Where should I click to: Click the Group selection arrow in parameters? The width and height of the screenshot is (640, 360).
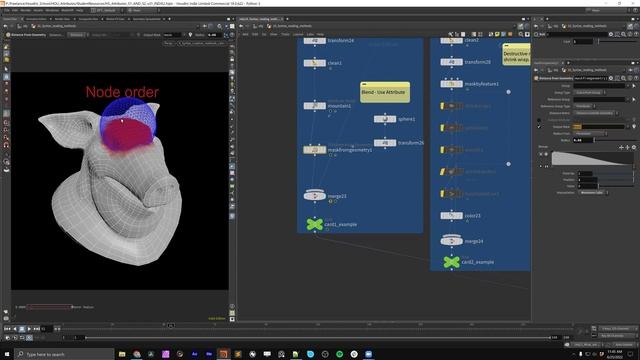[634, 86]
